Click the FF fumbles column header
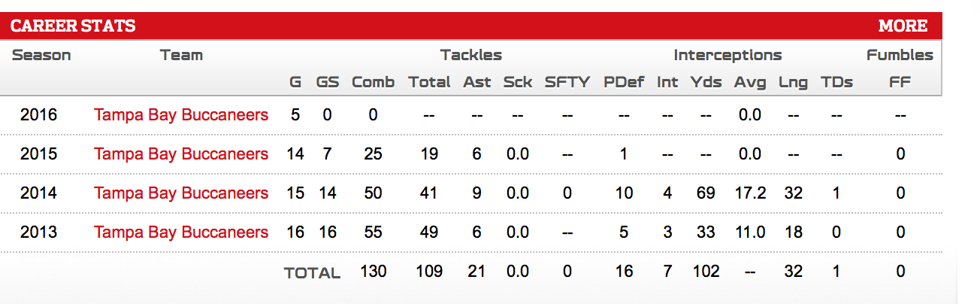The height and width of the screenshot is (304, 980). 900,82
